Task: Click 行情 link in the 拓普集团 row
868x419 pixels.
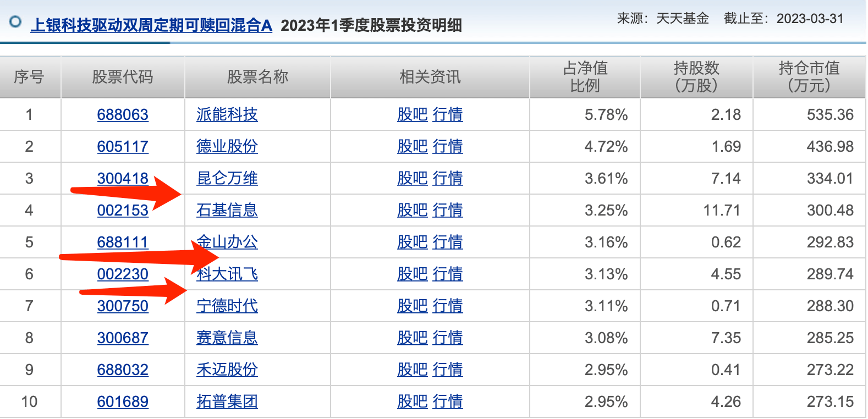Action: coord(448,402)
